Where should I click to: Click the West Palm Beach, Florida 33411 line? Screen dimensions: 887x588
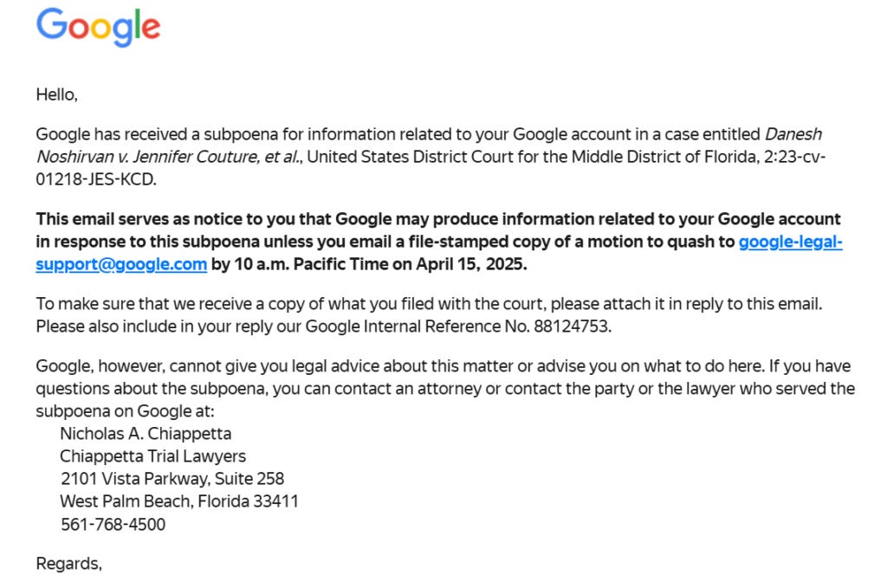click(179, 501)
